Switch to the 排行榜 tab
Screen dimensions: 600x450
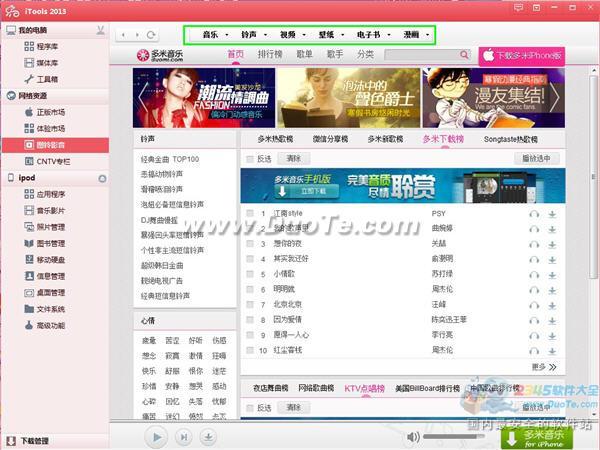(270, 55)
